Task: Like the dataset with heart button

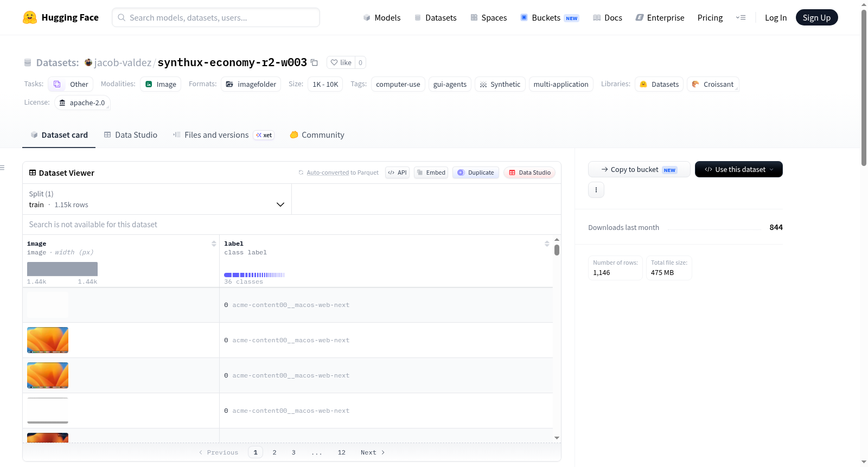Action: [341, 62]
